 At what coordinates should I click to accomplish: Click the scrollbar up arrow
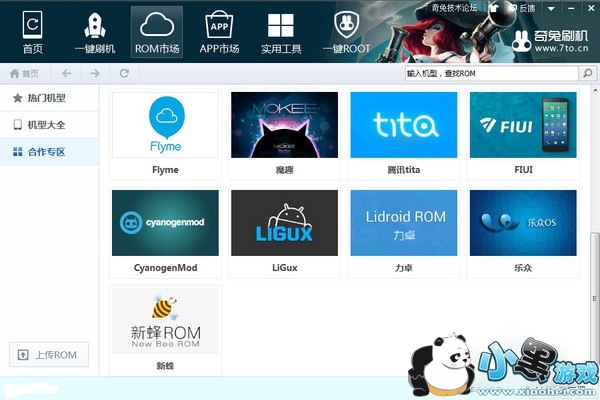coord(595,90)
